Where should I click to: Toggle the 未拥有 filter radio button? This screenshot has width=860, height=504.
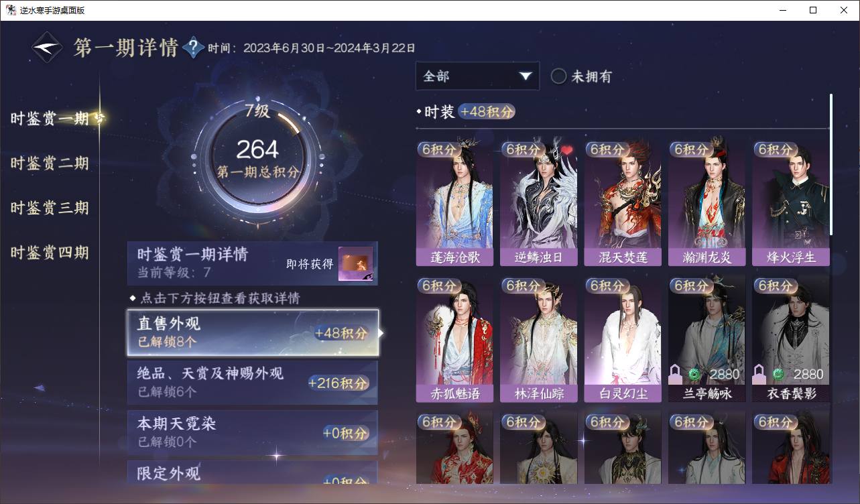pyautogui.click(x=558, y=76)
